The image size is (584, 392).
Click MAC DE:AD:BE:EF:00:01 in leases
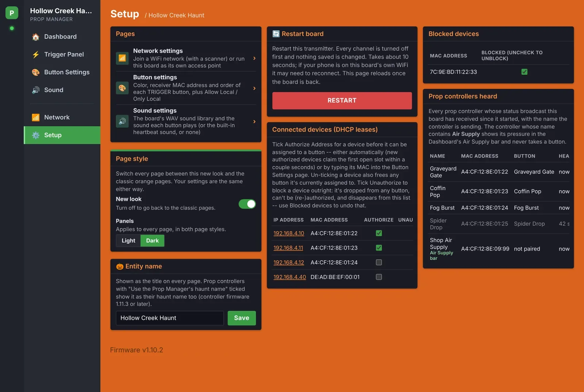(x=335, y=277)
